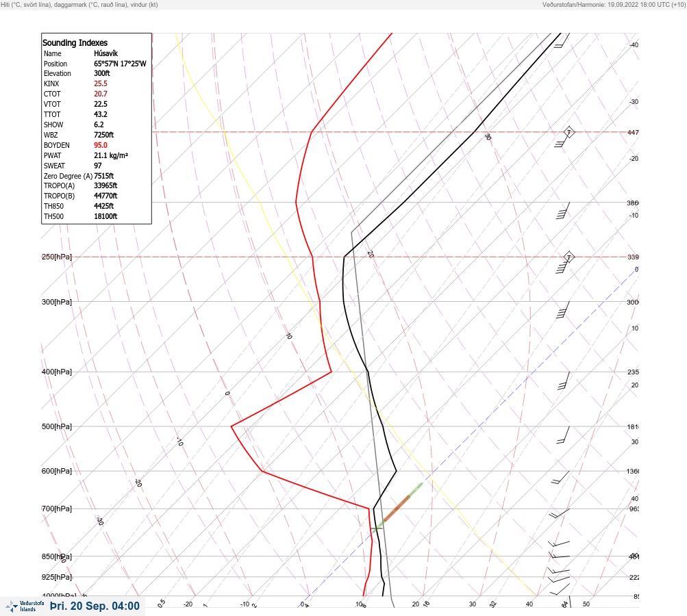Click the Þri. 20 Sep. 04:00 timestamp
This screenshot has height=616, width=687.
tap(95, 606)
